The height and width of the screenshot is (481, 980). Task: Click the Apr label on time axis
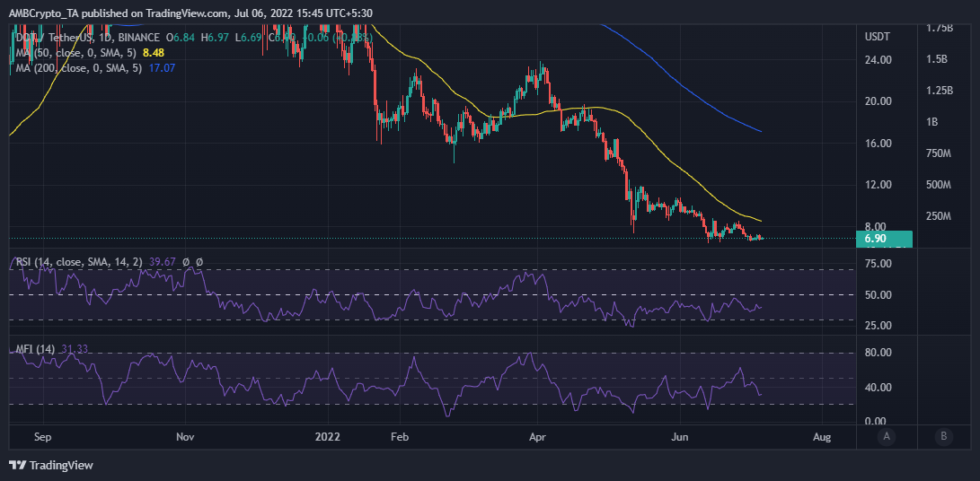point(537,437)
